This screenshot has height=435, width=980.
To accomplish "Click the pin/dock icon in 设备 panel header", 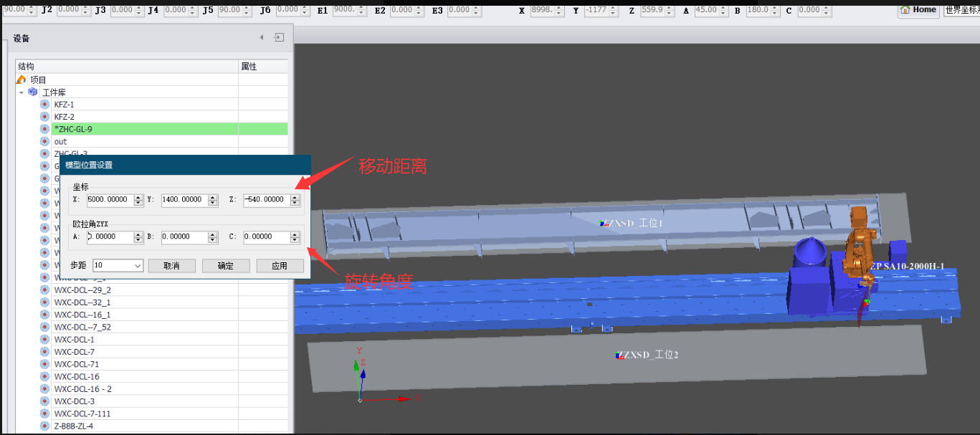I will (x=279, y=37).
